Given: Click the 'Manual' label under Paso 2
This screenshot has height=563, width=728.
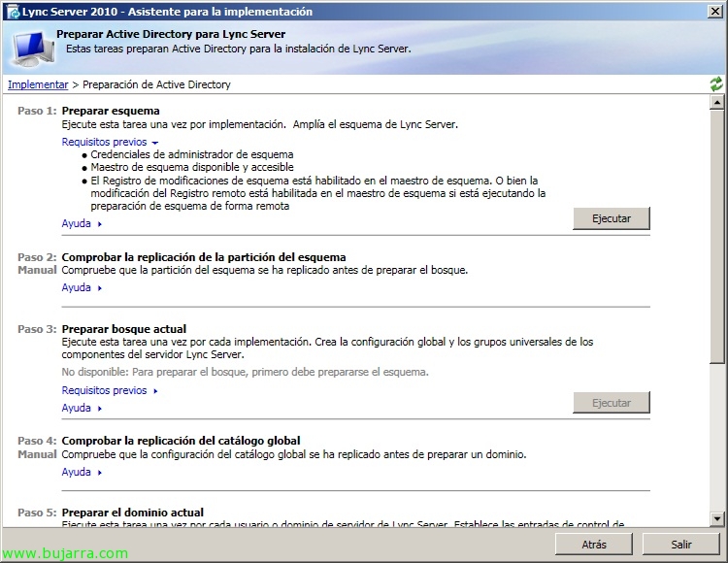Looking at the screenshot, I should (x=37, y=270).
